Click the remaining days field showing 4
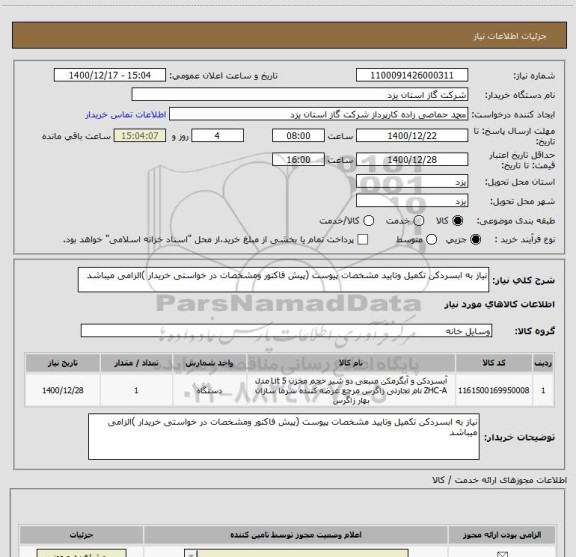Viewport: 576px width, 557px height. pos(217,136)
